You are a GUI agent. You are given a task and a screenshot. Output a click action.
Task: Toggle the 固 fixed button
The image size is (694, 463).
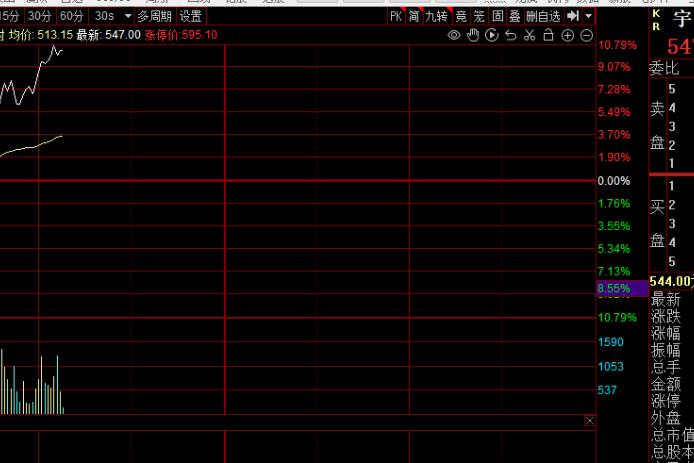[497, 16]
